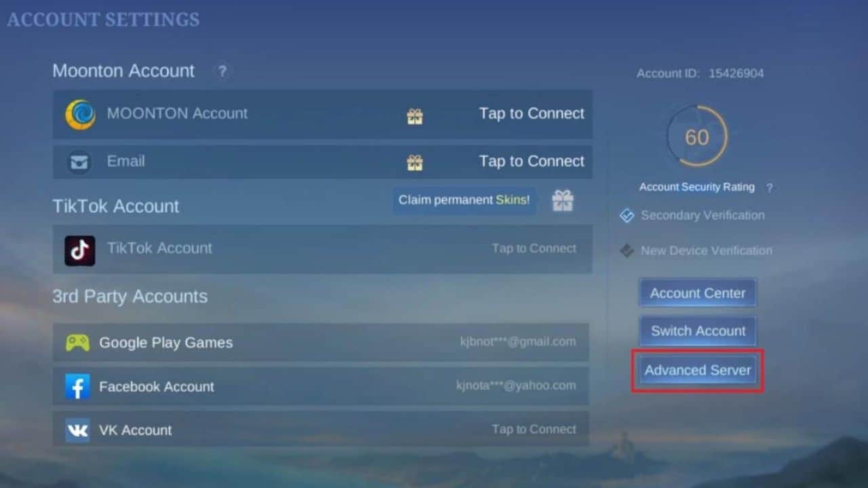Open the help icon next to Moonton Account
The image size is (868, 488).
pyautogui.click(x=222, y=70)
